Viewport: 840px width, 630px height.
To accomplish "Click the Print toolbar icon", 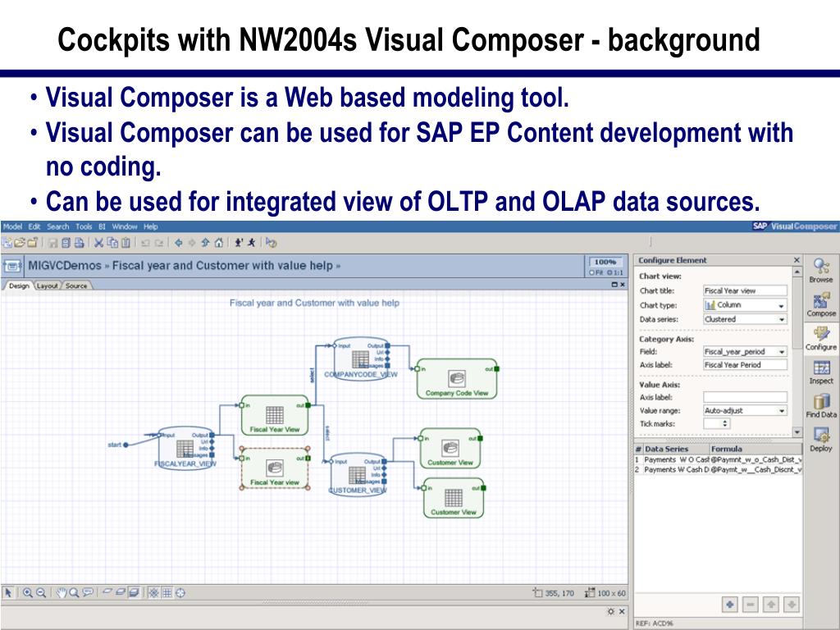I will click(79, 243).
